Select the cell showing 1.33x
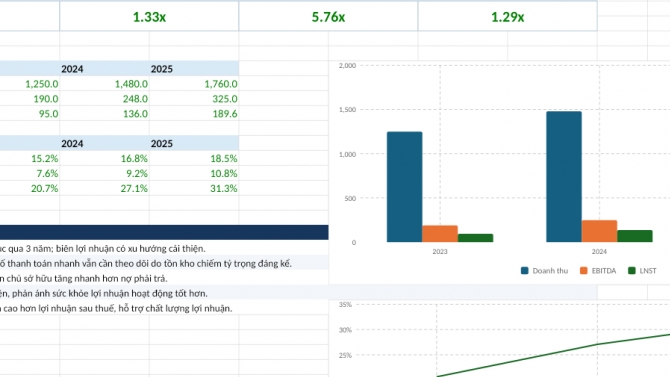Screen dimensions: 670x377 [x=149, y=17]
